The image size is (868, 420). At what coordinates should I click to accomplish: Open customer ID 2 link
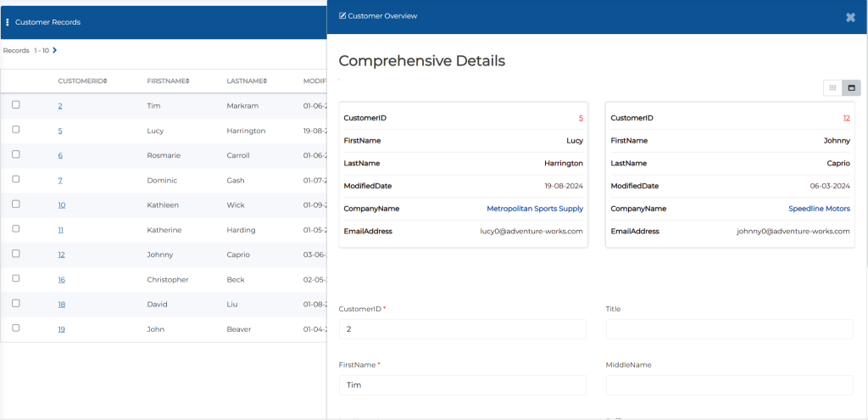click(60, 106)
